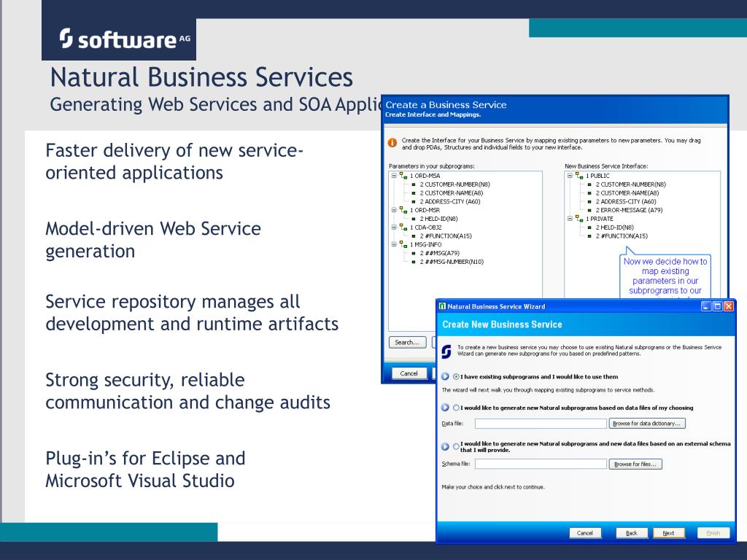Choose the generate subprograms from data files radio option

coord(456,408)
